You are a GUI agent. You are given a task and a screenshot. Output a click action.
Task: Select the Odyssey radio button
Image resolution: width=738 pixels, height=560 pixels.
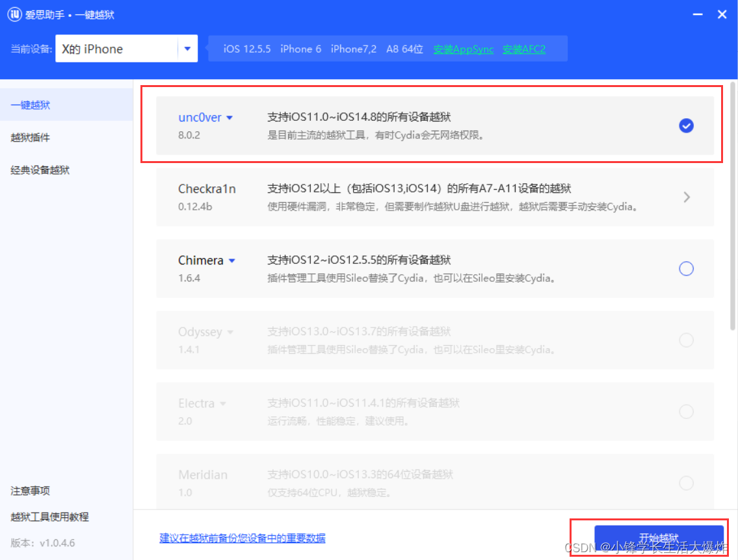(x=686, y=340)
